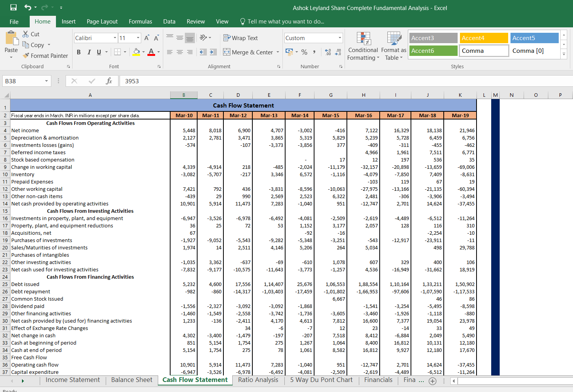The height and width of the screenshot is (392, 573).
Task: Open the Ratio Analysis sheet tab
Action: 258,380
